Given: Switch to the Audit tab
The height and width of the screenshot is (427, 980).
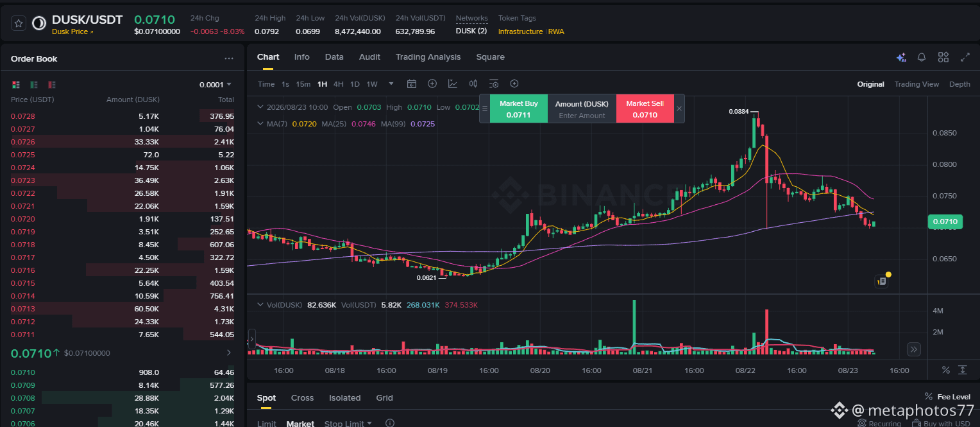Looking at the screenshot, I should 369,57.
